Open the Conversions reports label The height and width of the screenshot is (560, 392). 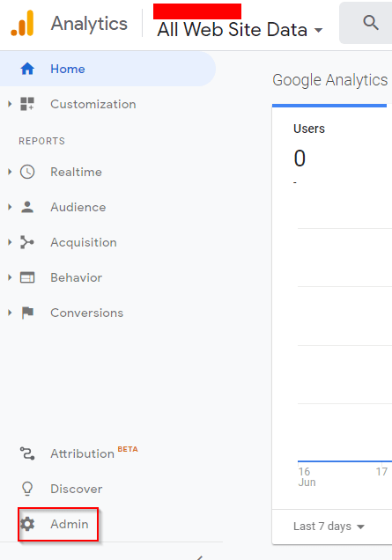86,313
